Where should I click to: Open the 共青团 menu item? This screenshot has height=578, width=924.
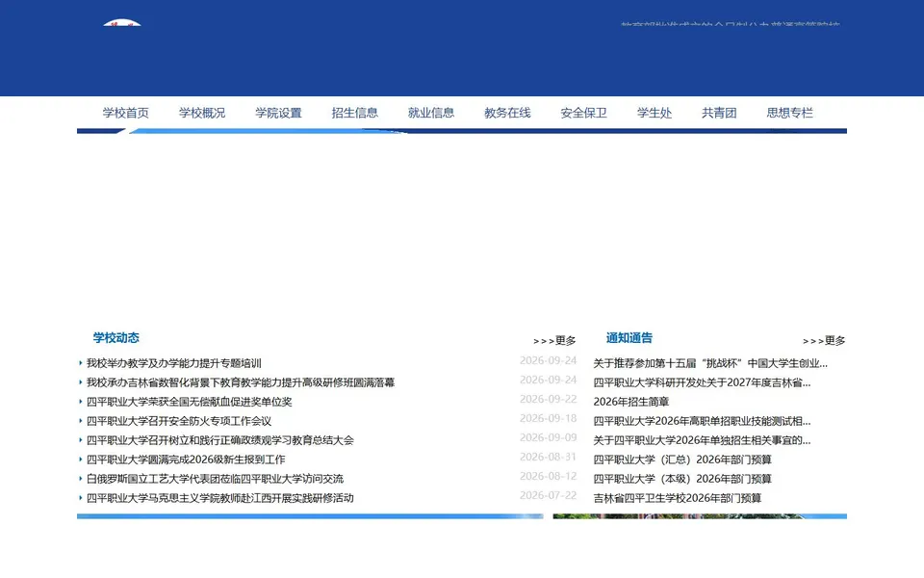pos(719,113)
